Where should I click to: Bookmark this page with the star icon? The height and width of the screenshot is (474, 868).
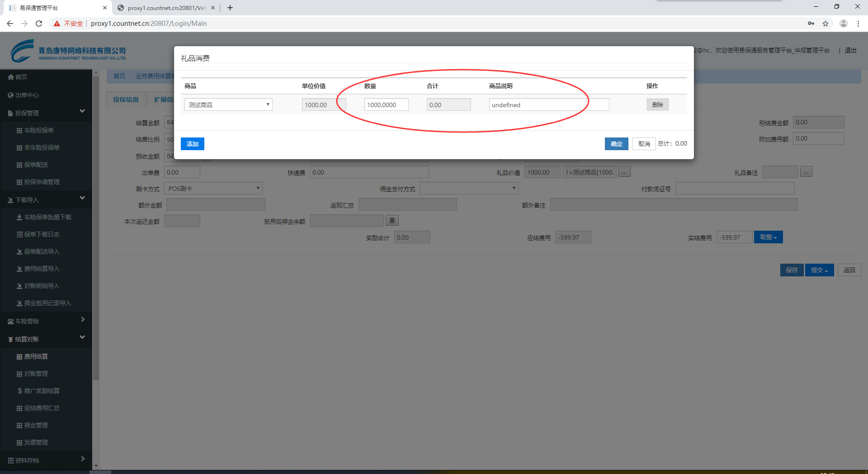(826, 24)
